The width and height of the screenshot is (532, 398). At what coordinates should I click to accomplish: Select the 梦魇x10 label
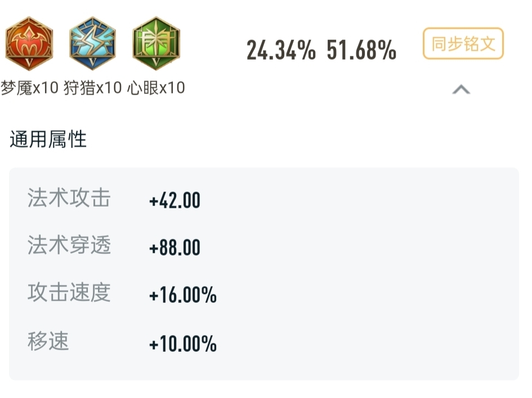30,88
